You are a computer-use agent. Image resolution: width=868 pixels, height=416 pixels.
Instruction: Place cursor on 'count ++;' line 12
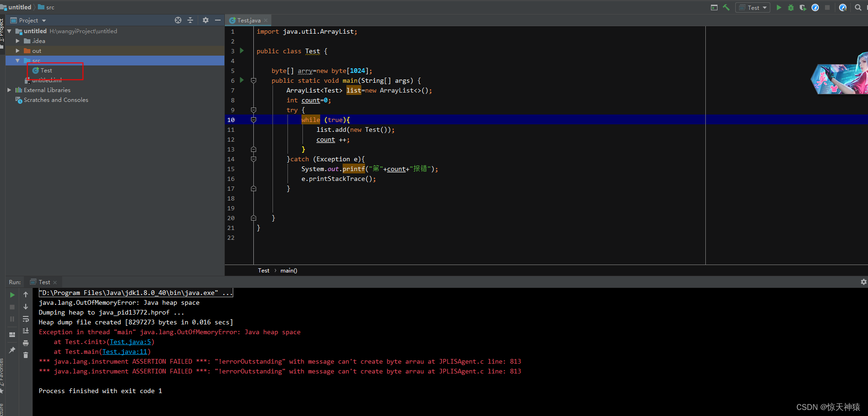click(333, 140)
